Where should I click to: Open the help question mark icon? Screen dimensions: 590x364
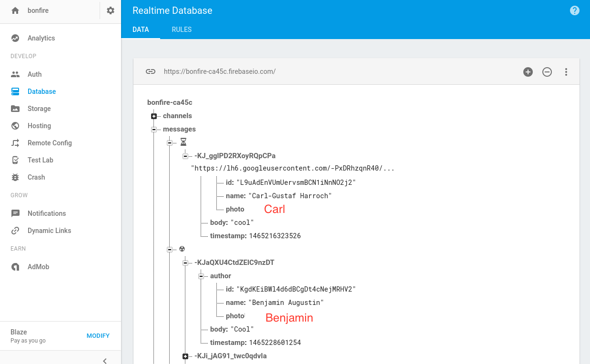(x=575, y=10)
